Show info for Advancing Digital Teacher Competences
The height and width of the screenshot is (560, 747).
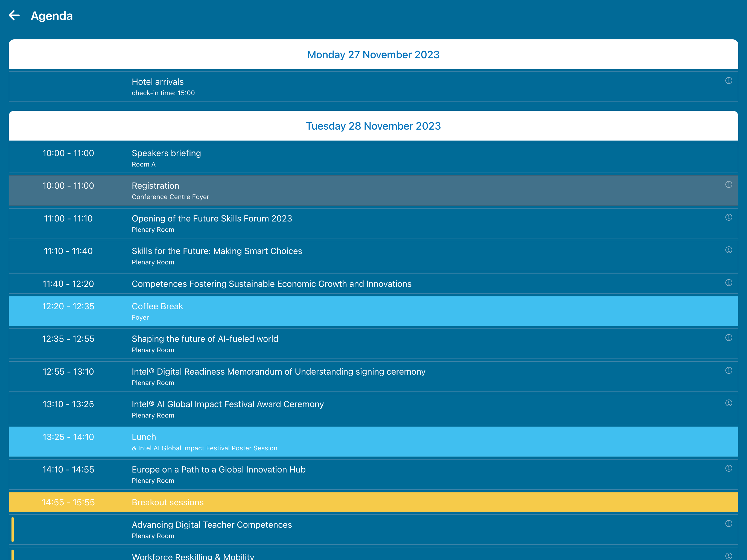click(729, 523)
